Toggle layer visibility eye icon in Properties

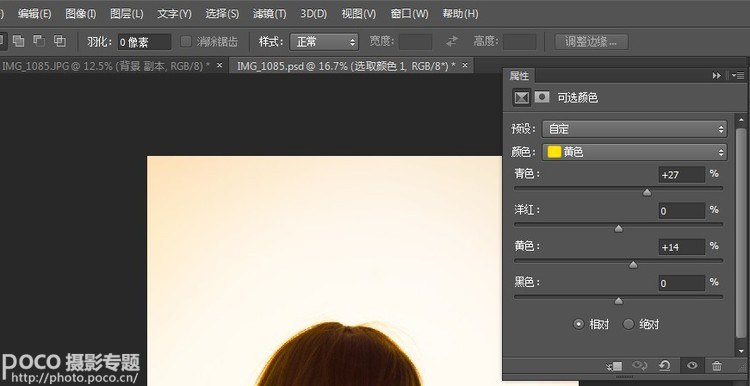click(x=692, y=366)
